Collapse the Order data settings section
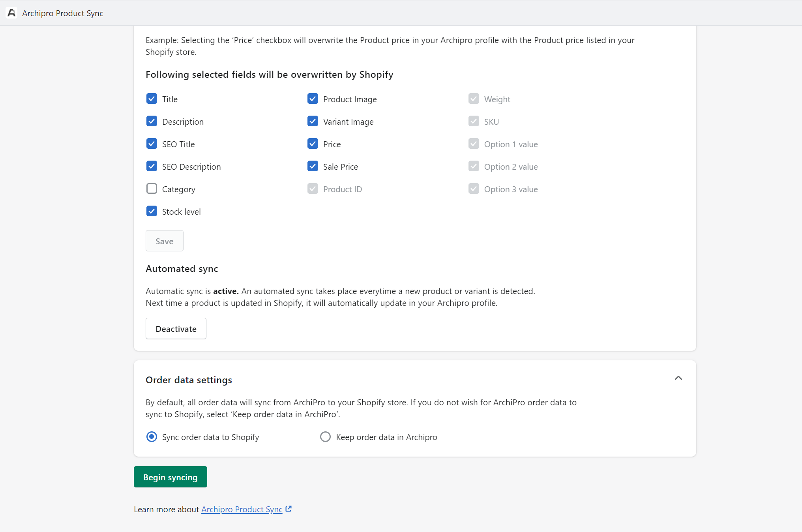This screenshot has width=802, height=532. 678,378
